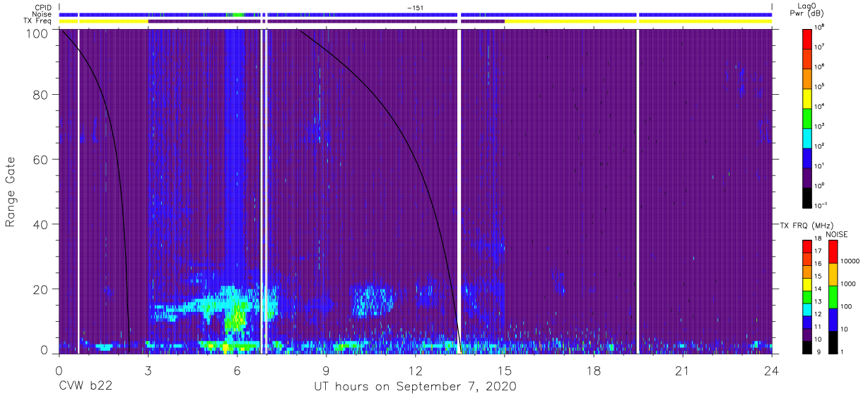Click the 18 tick on UT hours axis
This screenshot has height=401, width=868.
coord(594,370)
